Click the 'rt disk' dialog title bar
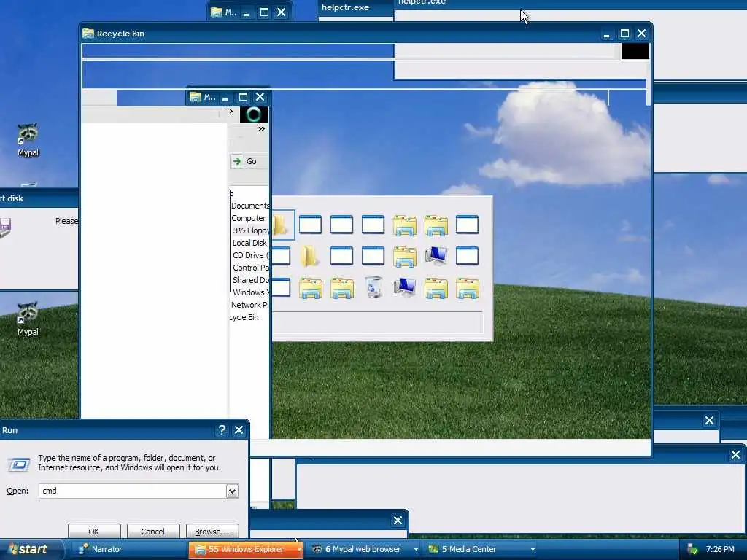This screenshot has height=560, width=747. (39, 198)
